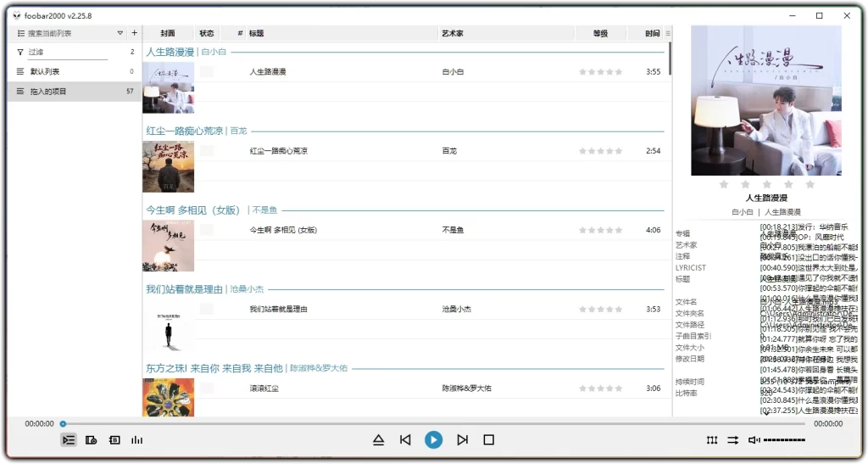868x464 pixels.
Task: Focus the 过滤 filter input field
Action: [68, 52]
